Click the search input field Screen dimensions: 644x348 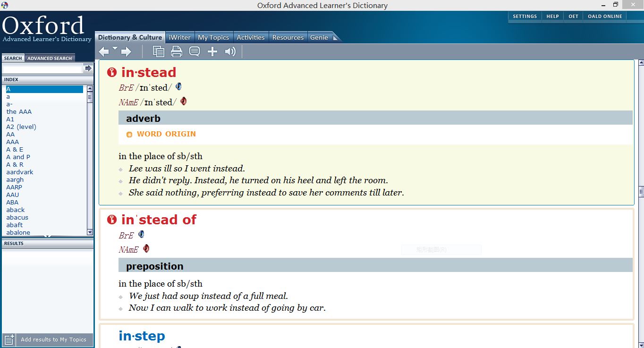coord(42,68)
